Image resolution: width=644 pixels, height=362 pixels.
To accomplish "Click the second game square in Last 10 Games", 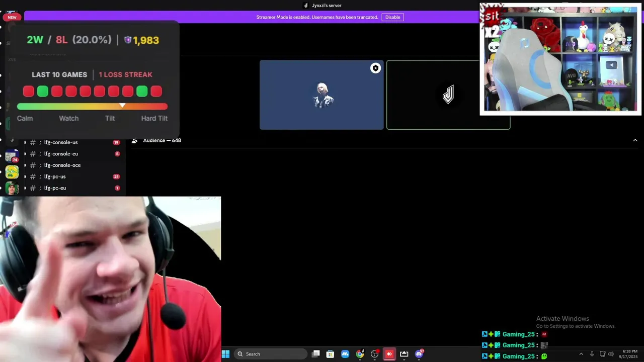I will click(x=43, y=91).
